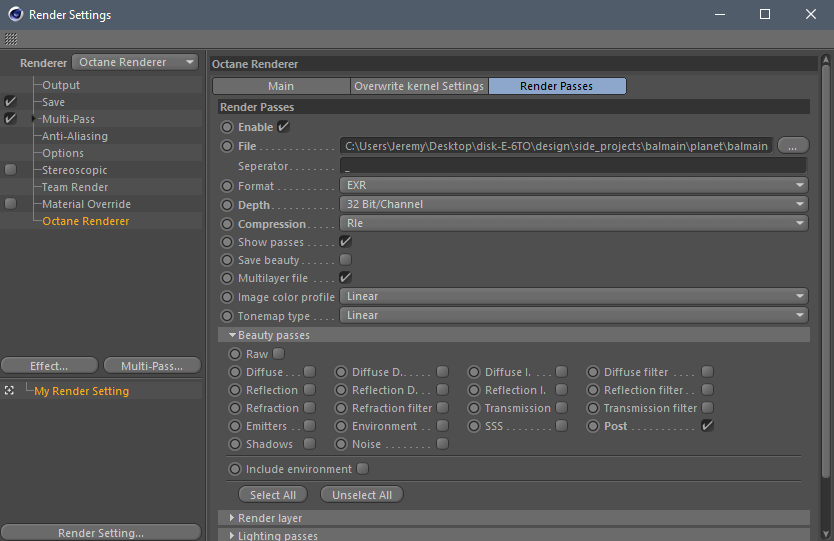Viewport: 834px width, 541px height.
Task: Click the Unselect All button
Action: pyautogui.click(x=362, y=495)
